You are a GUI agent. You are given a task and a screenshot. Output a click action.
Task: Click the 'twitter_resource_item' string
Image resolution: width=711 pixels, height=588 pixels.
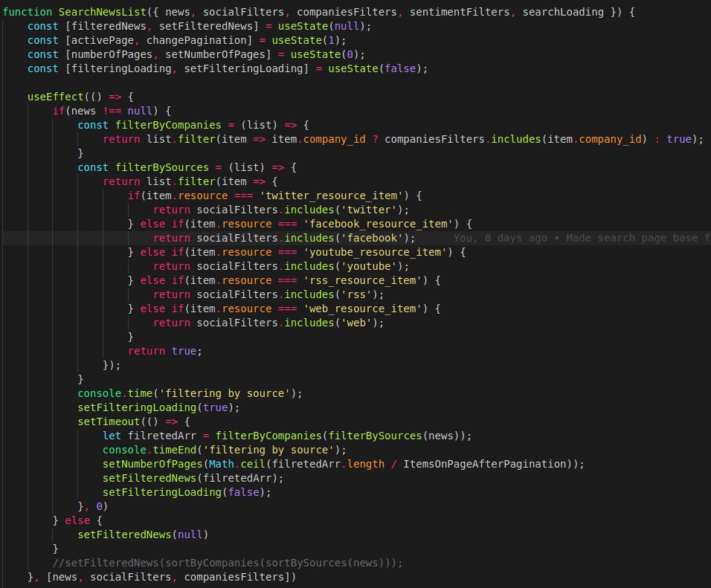click(x=330, y=196)
